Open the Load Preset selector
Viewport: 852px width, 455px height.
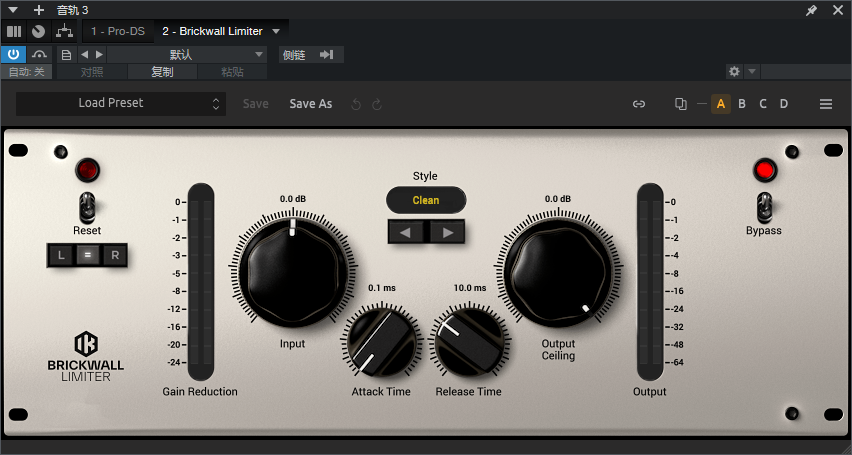point(121,103)
